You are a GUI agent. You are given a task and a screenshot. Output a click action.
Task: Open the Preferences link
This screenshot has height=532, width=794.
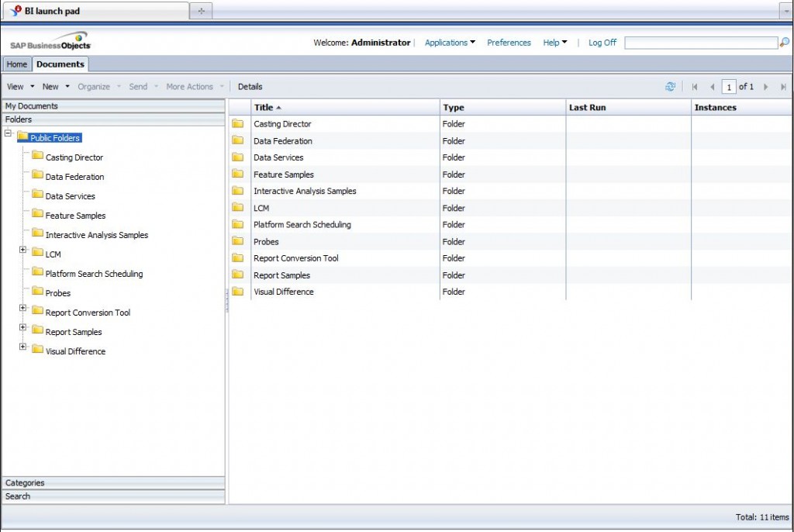tap(509, 43)
